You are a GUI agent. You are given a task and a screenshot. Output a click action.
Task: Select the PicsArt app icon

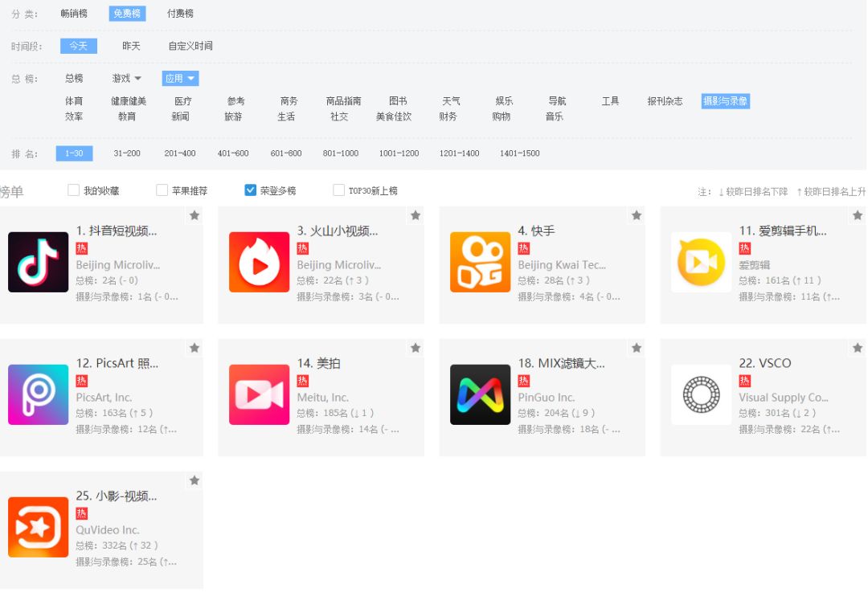(x=37, y=394)
